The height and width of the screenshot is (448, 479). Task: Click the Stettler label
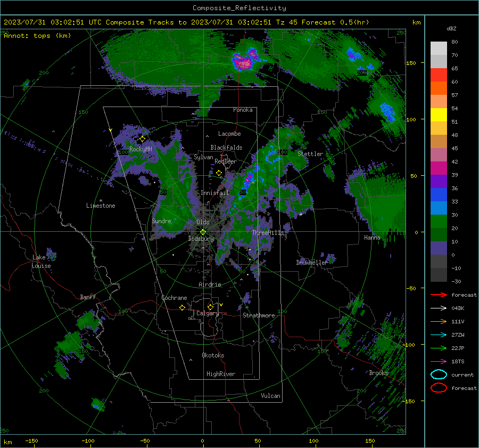coord(310,154)
